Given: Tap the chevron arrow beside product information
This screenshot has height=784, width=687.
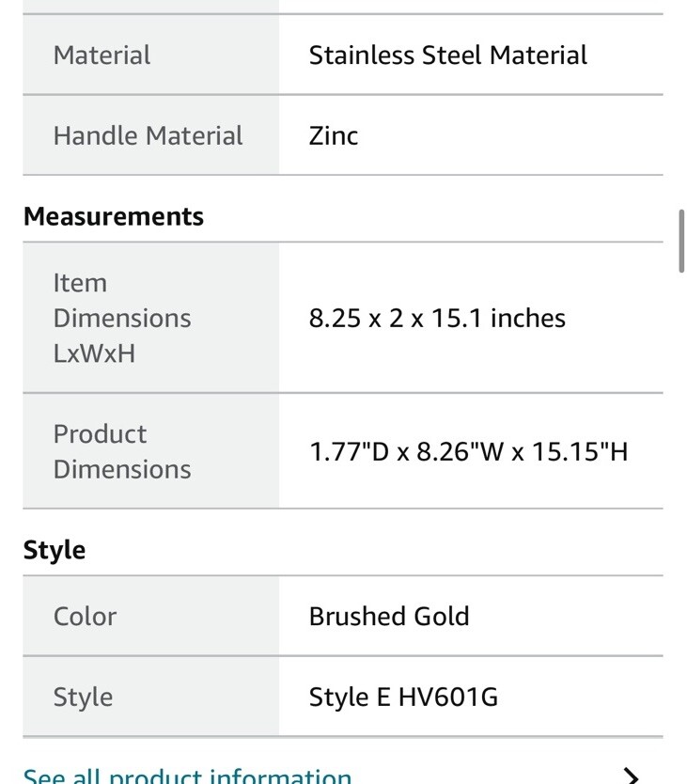Looking at the screenshot, I should [x=632, y=776].
